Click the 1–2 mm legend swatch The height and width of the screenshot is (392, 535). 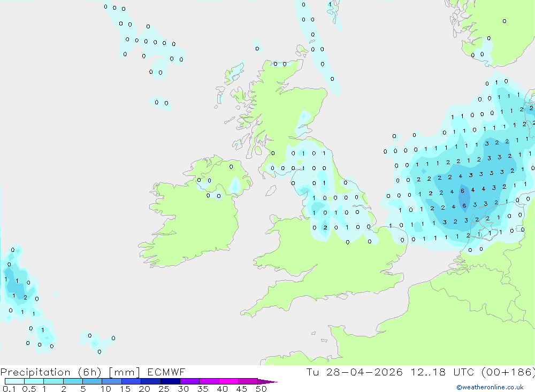(x=53, y=381)
